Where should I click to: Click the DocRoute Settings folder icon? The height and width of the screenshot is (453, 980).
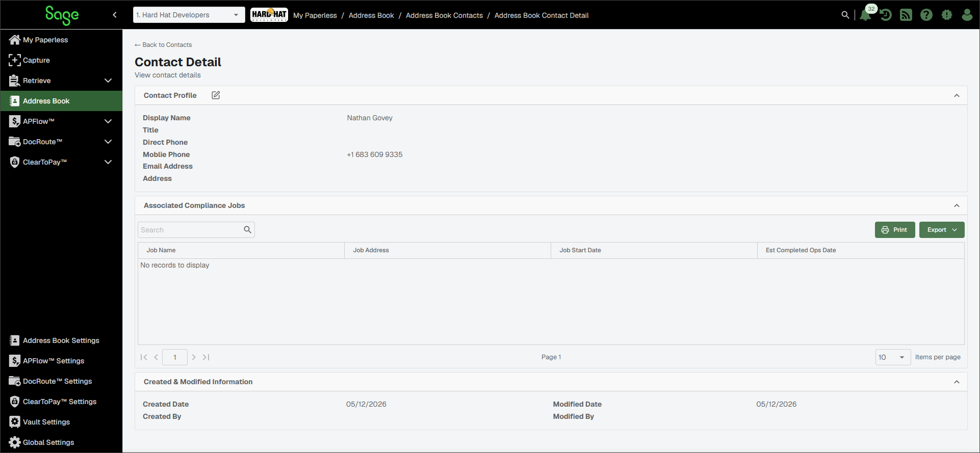coord(15,381)
